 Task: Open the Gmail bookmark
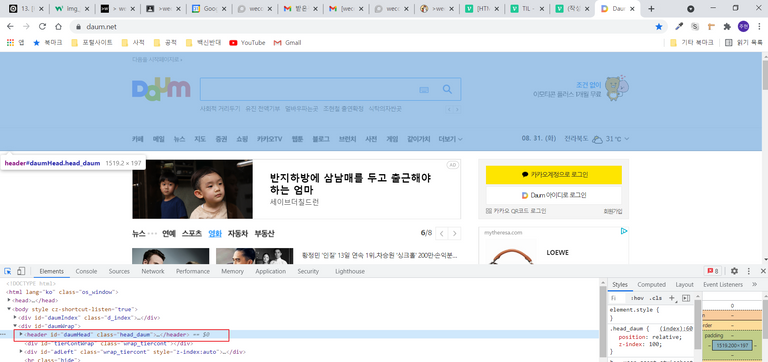click(288, 43)
